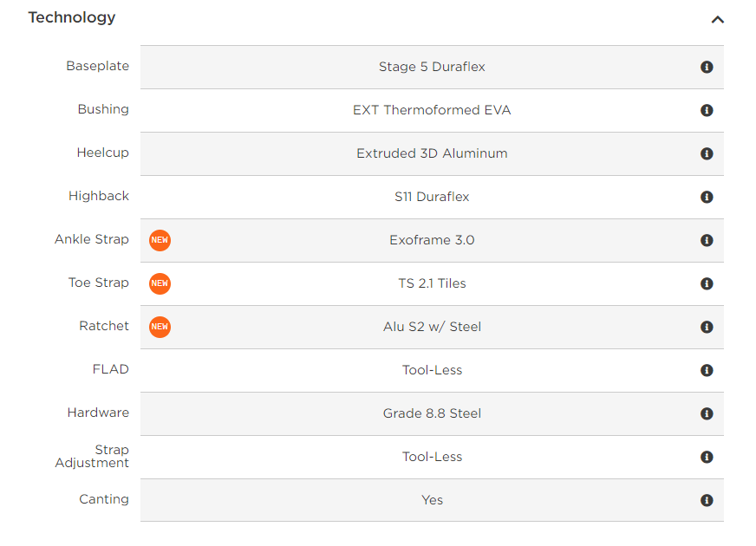Image resolution: width=756 pixels, height=546 pixels.
Task: Show FLAD Tool-Less information icon
Action: (707, 371)
